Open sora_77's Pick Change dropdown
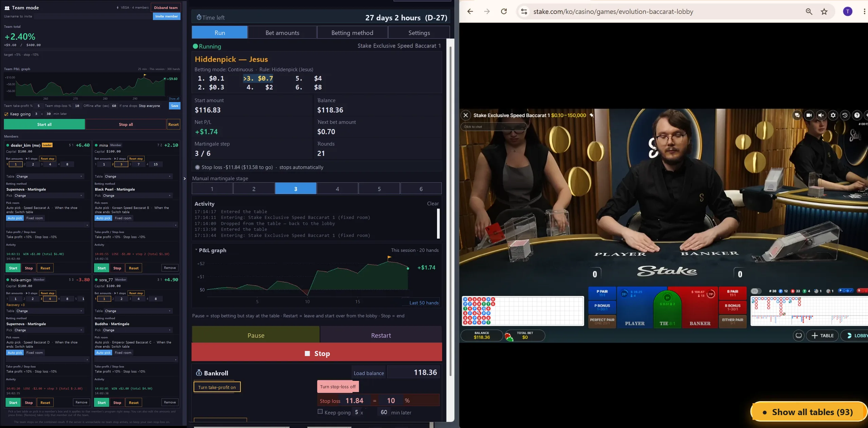Screen dimensions: 868x428 click(137, 330)
